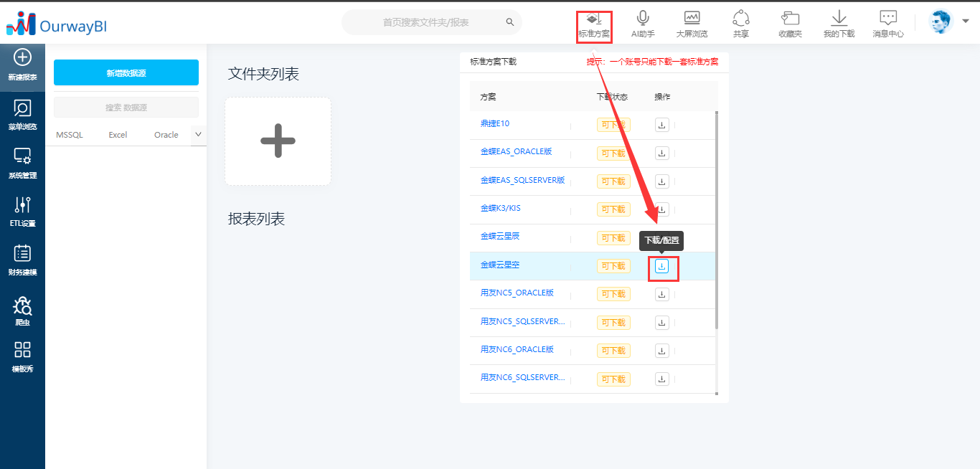Open the 用友NC5_ORACLE版 link

pos(517,293)
